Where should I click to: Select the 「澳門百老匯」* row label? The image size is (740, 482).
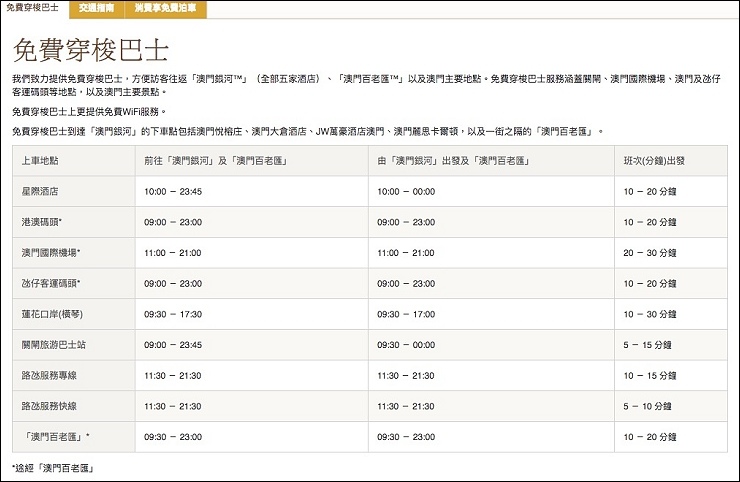[56, 437]
